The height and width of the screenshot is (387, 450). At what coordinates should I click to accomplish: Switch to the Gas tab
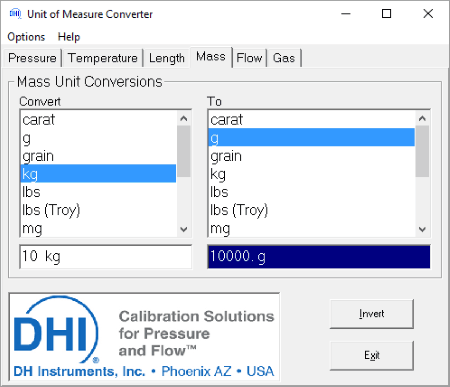[284, 58]
